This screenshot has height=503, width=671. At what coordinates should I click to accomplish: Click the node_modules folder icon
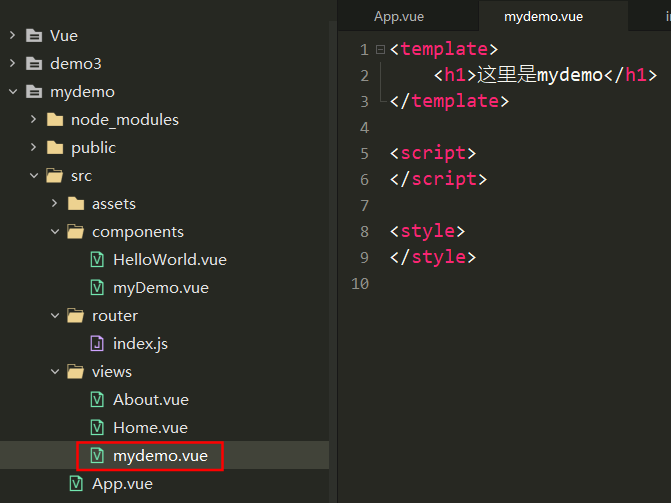(x=54, y=119)
